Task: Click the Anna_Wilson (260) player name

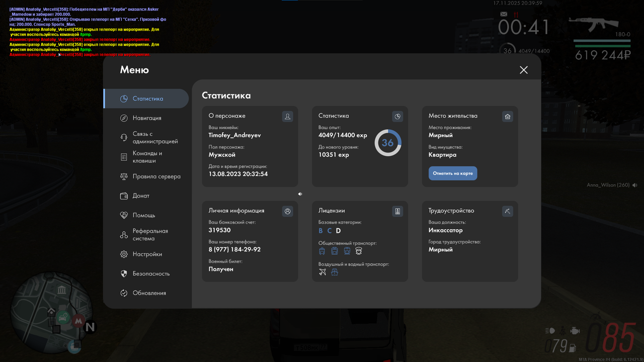Action: pyautogui.click(x=608, y=185)
